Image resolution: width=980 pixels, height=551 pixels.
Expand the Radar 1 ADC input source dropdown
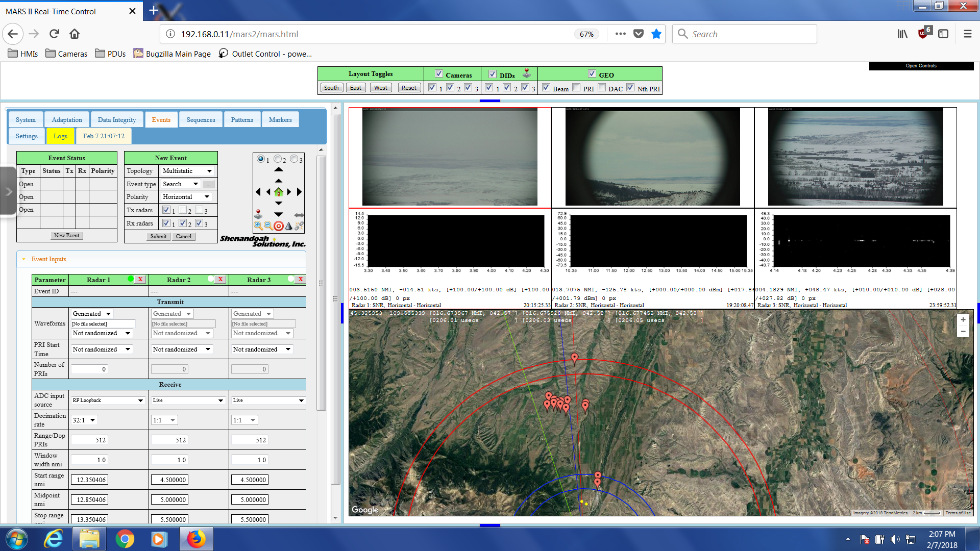click(x=108, y=400)
